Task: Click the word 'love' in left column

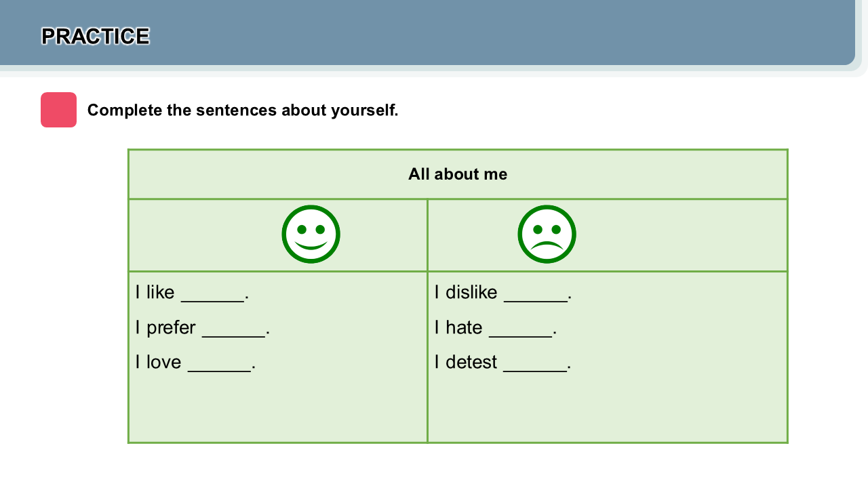Action: coord(163,362)
